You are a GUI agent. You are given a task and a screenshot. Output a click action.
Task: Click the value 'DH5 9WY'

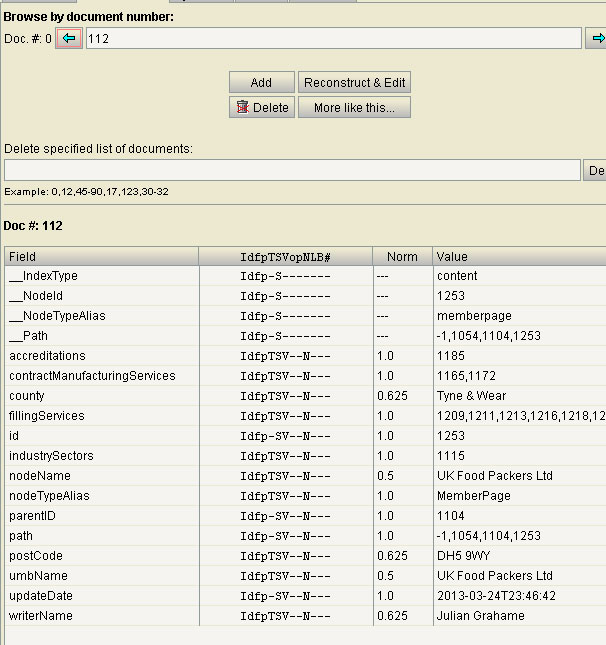pyautogui.click(x=464, y=556)
